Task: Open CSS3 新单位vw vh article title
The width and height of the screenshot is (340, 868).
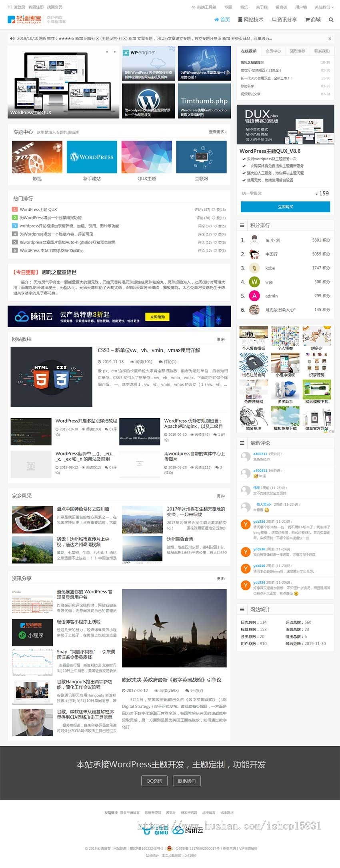Action: (149, 350)
